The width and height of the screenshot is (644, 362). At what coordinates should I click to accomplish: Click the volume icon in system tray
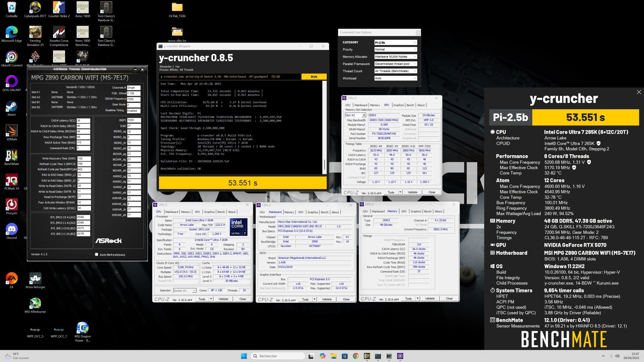pos(617,356)
